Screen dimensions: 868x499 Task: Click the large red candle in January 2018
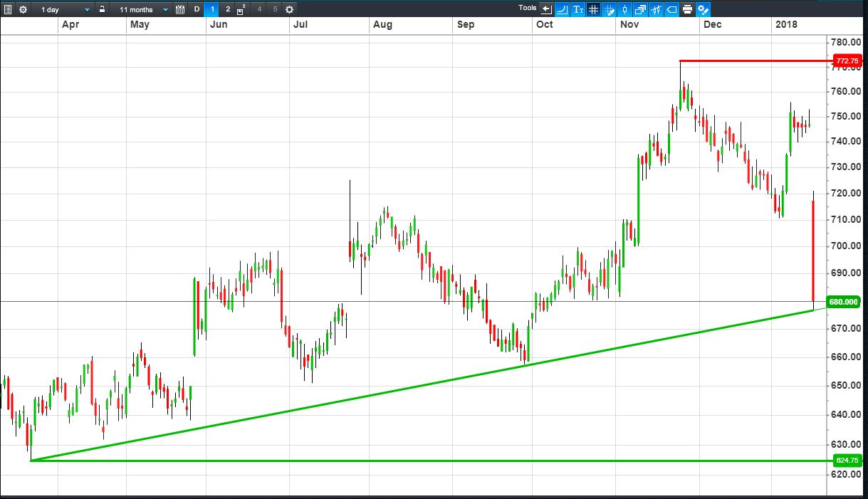[813, 253]
